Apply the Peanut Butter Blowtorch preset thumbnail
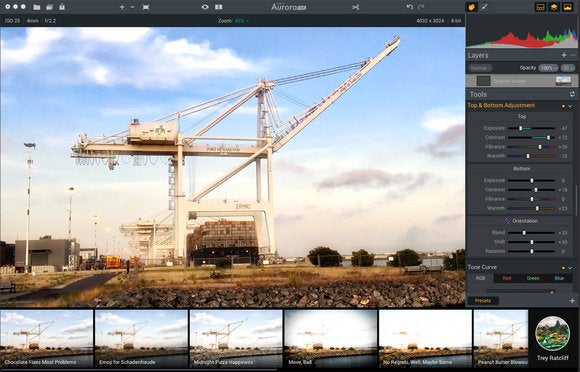Image resolution: width=580 pixels, height=372 pixels. click(501, 339)
